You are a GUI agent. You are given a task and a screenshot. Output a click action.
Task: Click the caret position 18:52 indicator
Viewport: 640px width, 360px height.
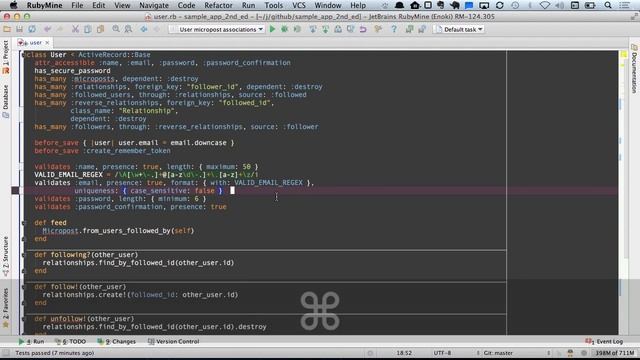pyautogui.click(x=404, y=353)
